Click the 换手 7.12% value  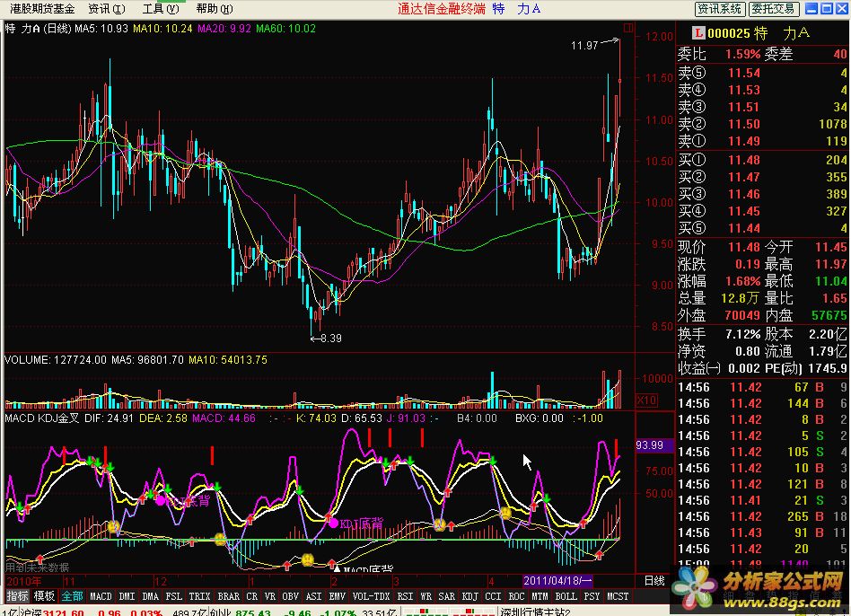[743, 334]
